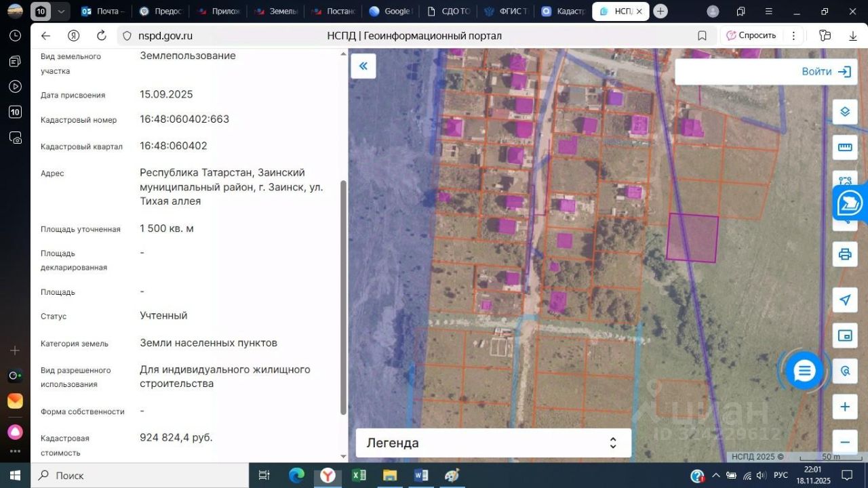Open Excel from the Windows taskbar
868x488 pixels.
point(359,475)
